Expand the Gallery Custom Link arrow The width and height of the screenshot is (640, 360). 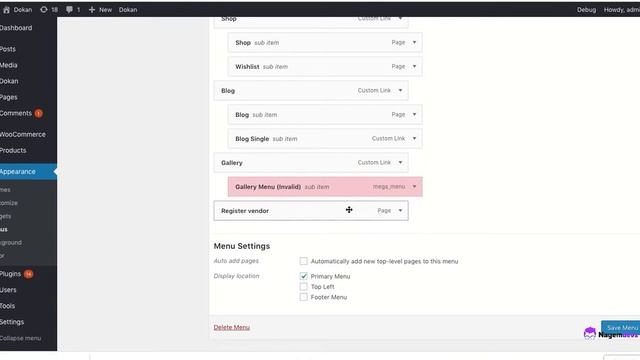pos(400,162)
